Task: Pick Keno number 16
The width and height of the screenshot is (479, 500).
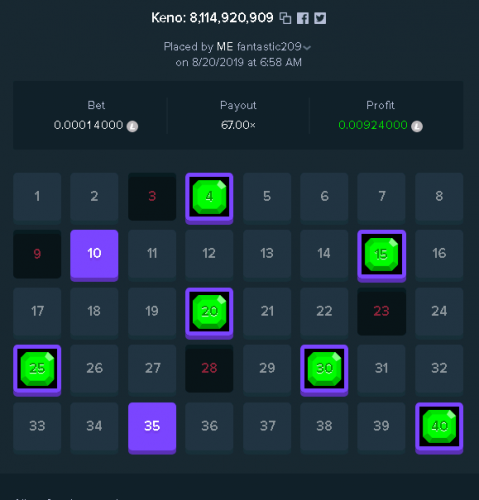Action: click(439, 256)
